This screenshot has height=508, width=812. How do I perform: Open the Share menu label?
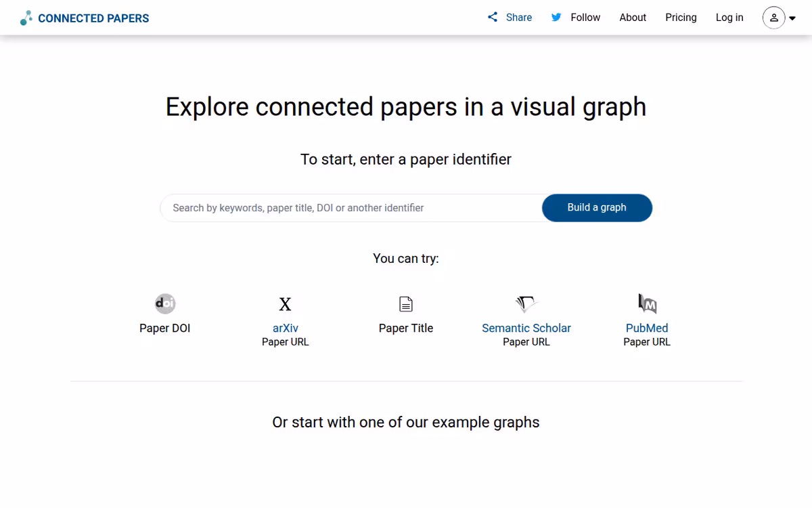coord(519,18)
